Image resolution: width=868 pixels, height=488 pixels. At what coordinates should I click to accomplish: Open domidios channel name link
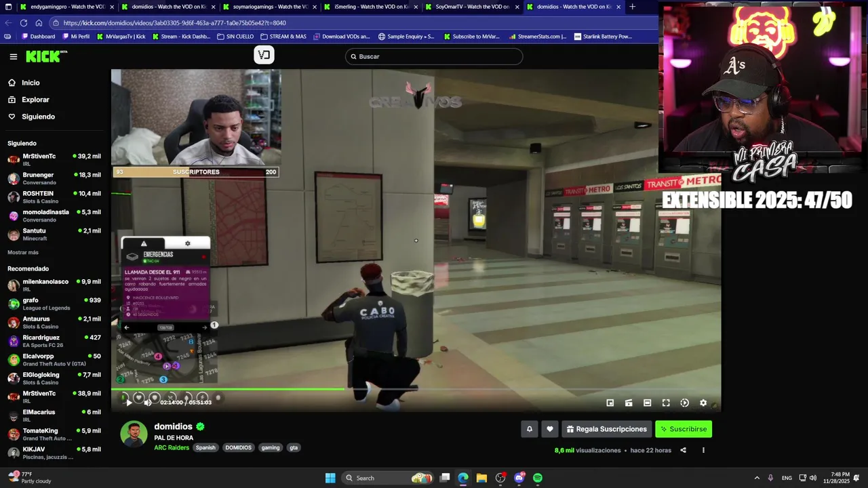pyautogui.click(x=173, y=426)
